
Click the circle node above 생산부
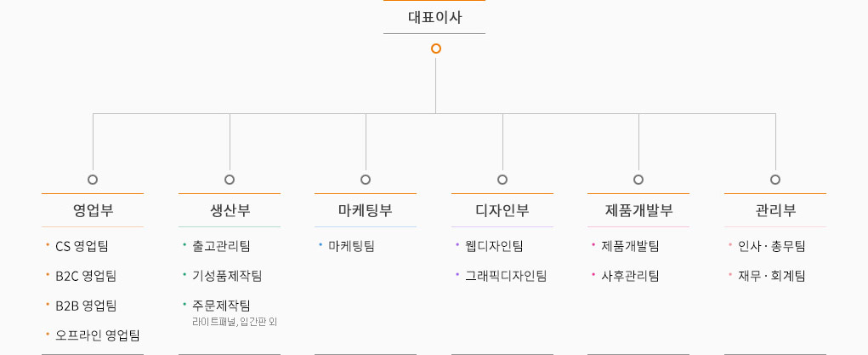pos(230,180)
